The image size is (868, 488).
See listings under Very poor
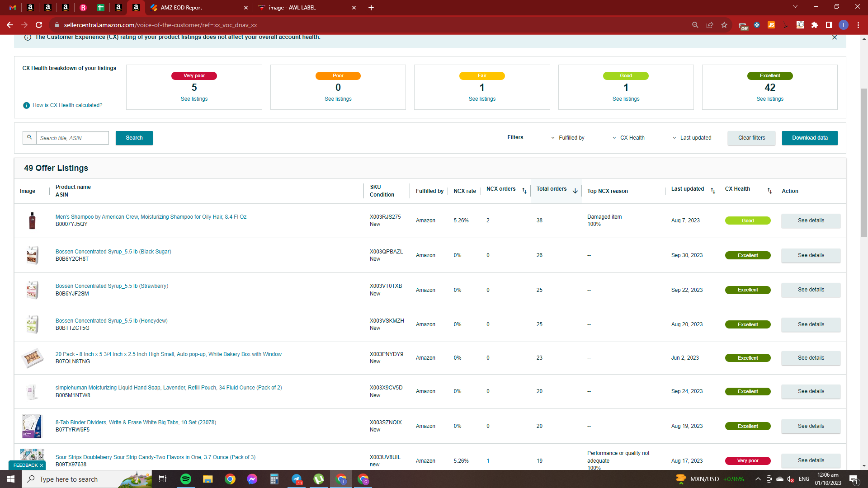(x=194, y=99)
